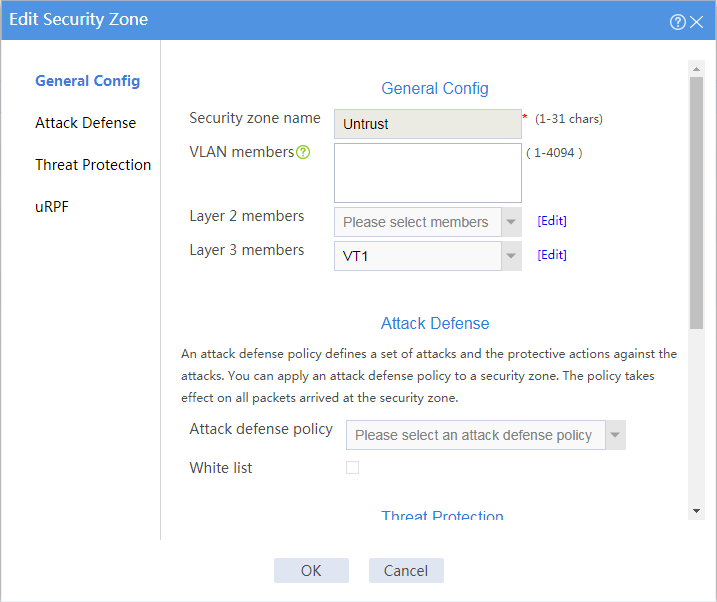The image size is (717, 602).
Task: Click the green VLAN members help icon
Action: coord(303,152)
